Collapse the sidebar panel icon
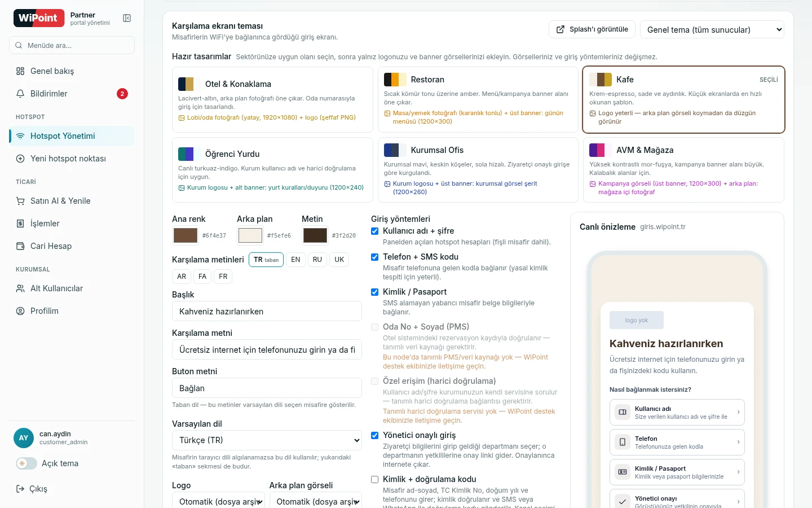 click(127, 18)
